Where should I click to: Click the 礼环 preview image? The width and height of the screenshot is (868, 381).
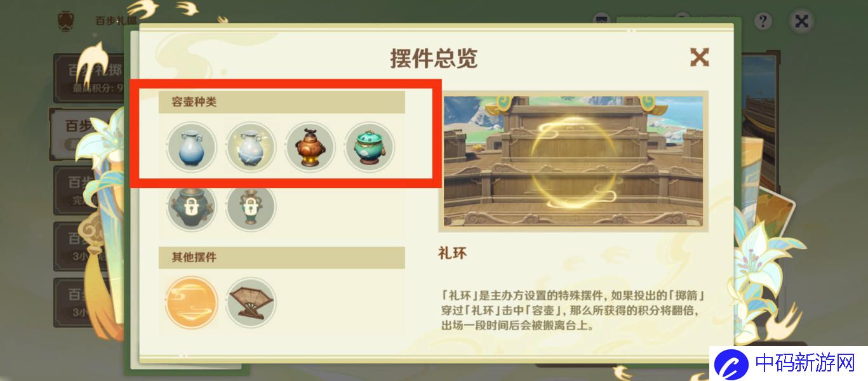tap(573, 161)
